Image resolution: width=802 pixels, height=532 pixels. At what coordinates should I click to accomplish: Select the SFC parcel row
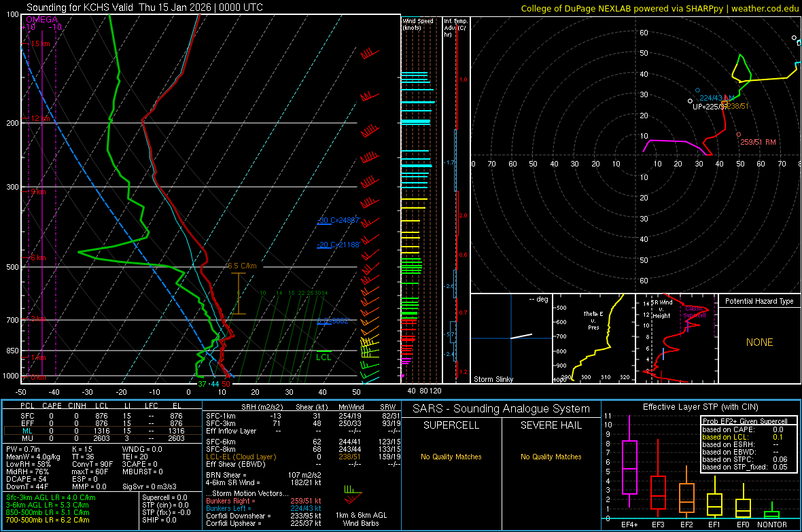102,416
